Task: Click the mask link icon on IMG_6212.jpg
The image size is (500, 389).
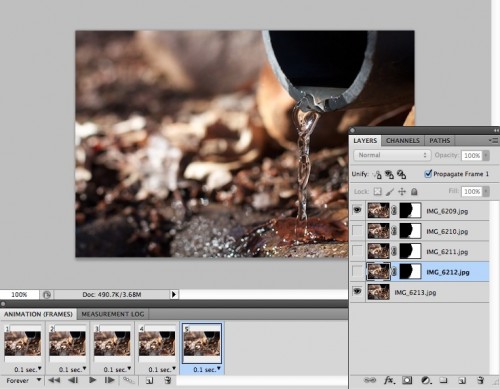Action: 394,272
